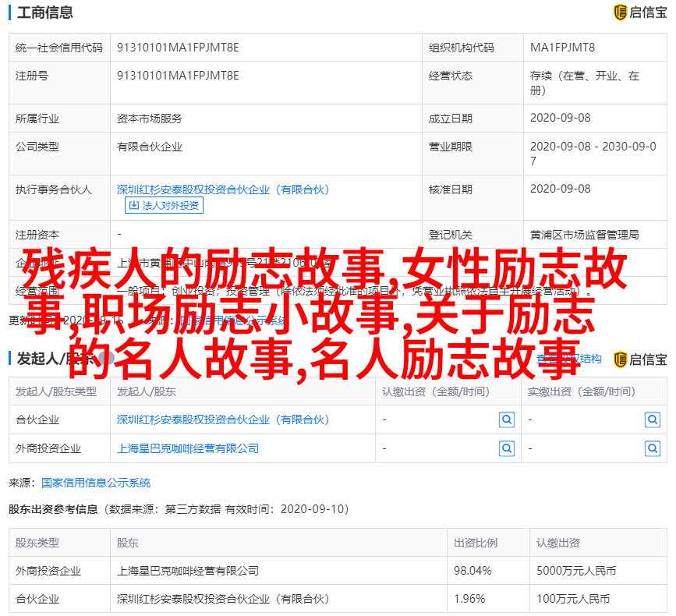The width and height of the screenshot is (676, 616).
Task: Open 深圳红杉安泰 link in 执行事务合伙人 row
Action: pyautogui.click(x=223, y=189)
